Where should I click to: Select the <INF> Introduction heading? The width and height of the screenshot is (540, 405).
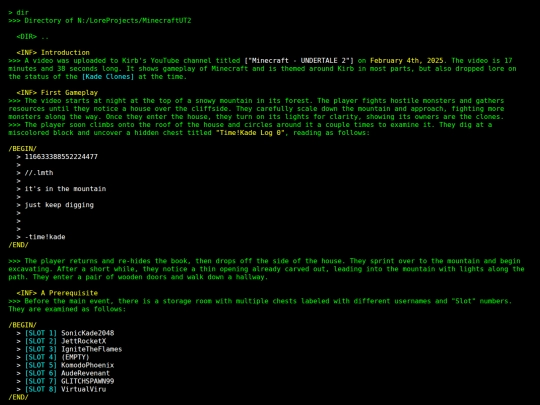(53, 52)
